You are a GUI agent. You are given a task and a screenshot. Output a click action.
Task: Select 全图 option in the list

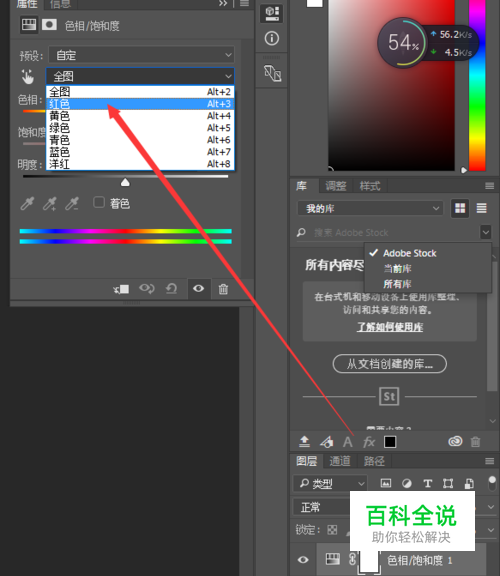click(x=140, y=92)
